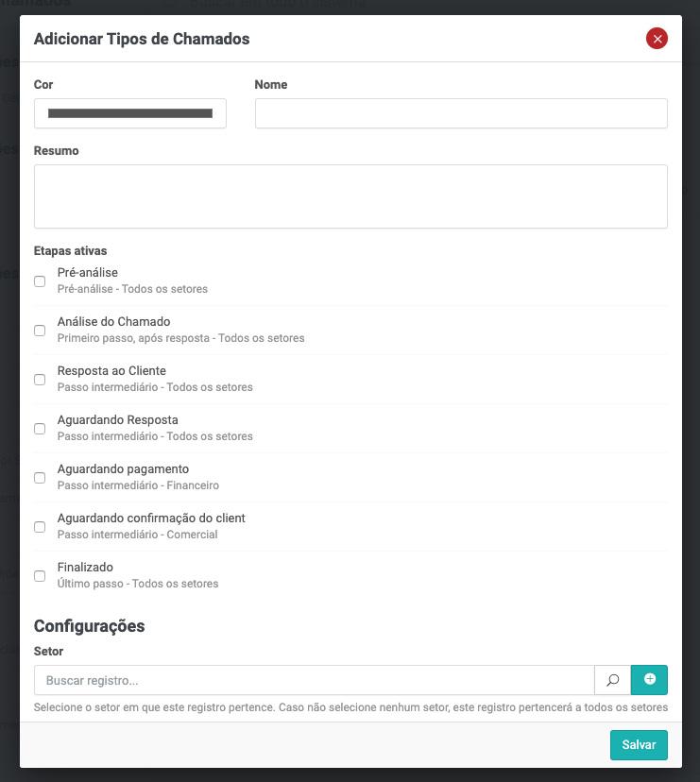
Task: Click the Buscar registro search field
Action: [x=314, y=680]
